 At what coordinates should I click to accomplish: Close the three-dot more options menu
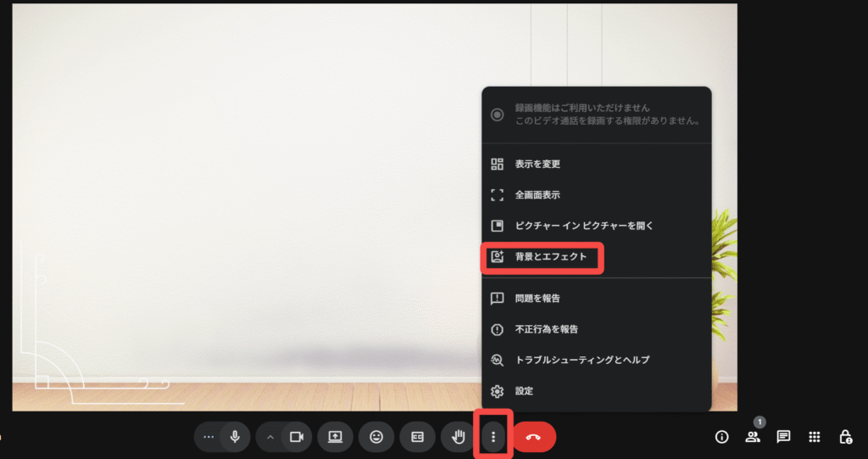pos(493,437)
